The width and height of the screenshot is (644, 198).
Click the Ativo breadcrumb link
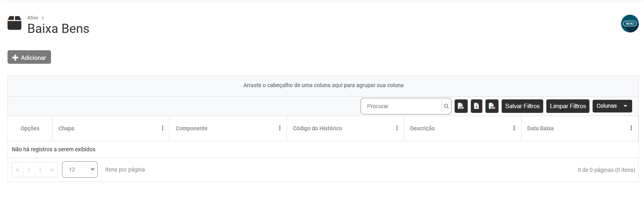click(33, 18)
